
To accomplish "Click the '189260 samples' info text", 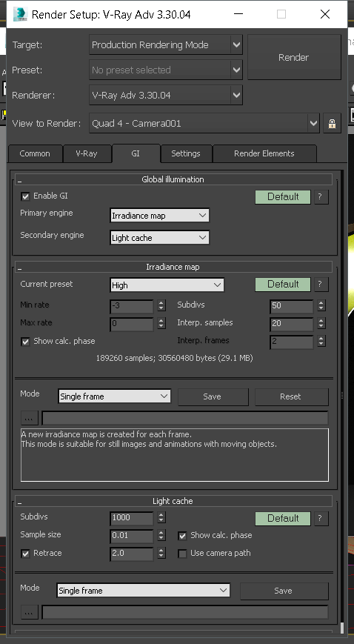I will point(175,359).
